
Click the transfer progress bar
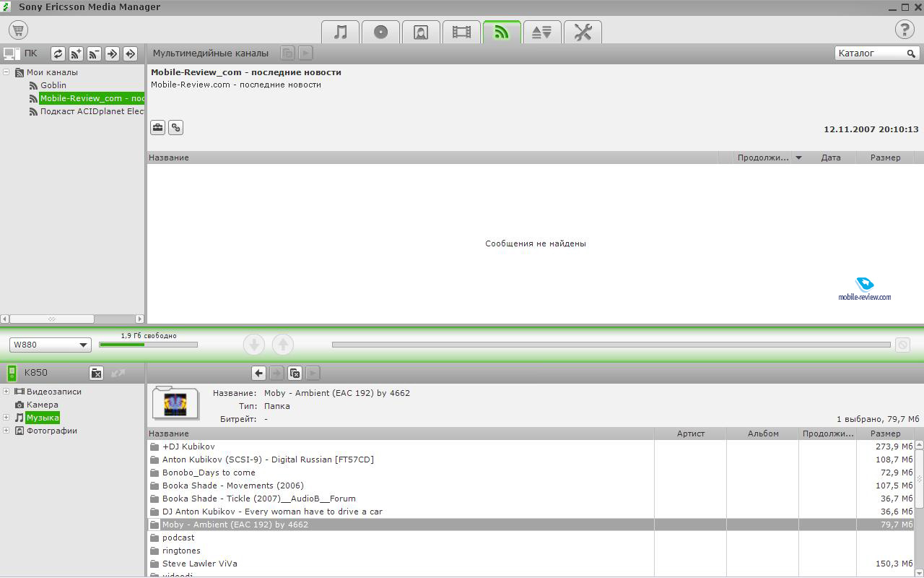coord(611,345)
